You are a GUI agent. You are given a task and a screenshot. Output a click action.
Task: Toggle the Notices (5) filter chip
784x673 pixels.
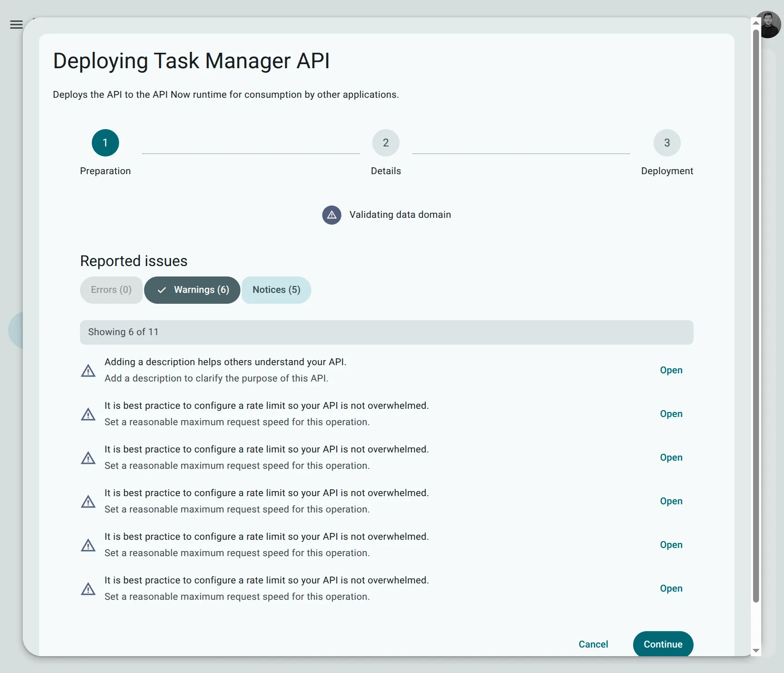pos(276,290)
